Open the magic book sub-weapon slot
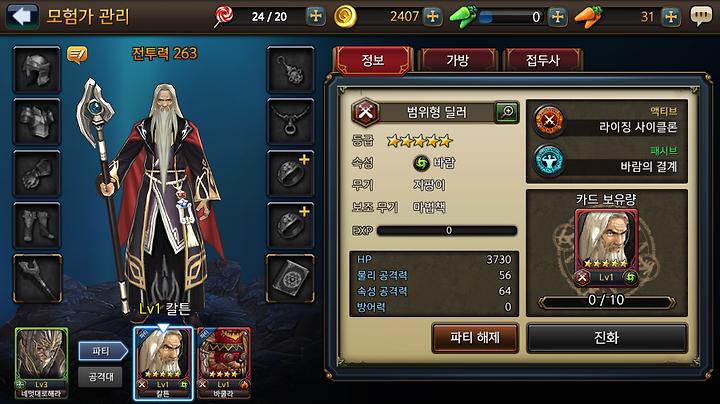Viewport: 720px width, 404px height. 290,278
